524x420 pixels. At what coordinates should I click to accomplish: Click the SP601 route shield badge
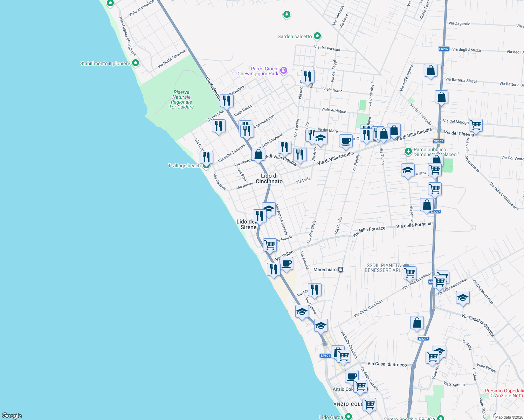click(325, 356)
